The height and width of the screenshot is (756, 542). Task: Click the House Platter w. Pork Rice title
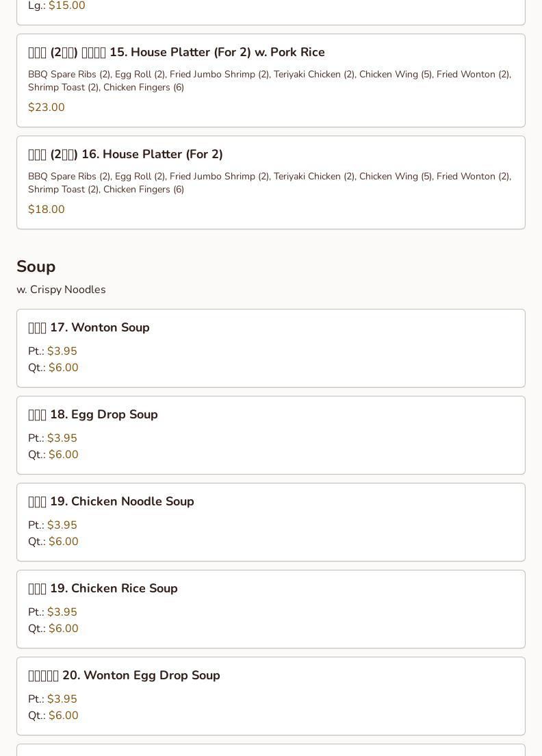click(x=177, y=52)
